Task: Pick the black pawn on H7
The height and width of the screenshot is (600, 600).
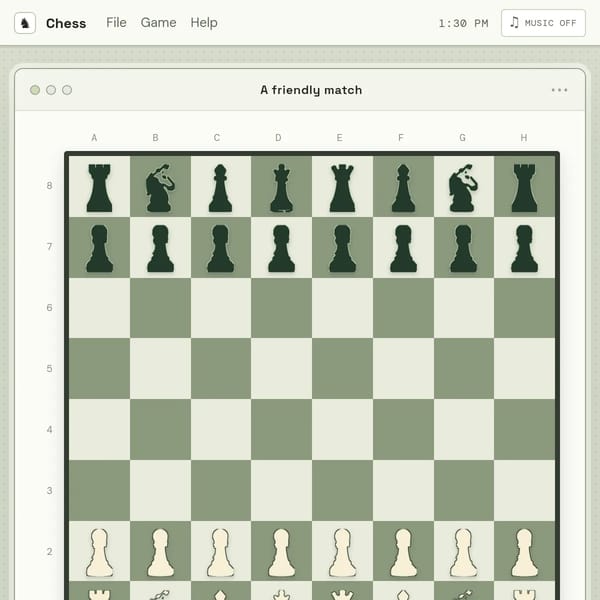Action: (524, 248)
